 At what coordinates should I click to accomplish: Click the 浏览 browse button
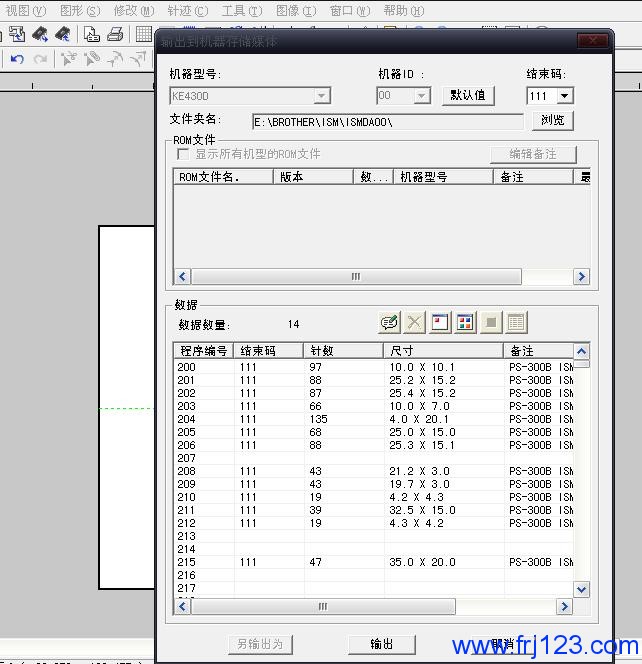(552, 120)
